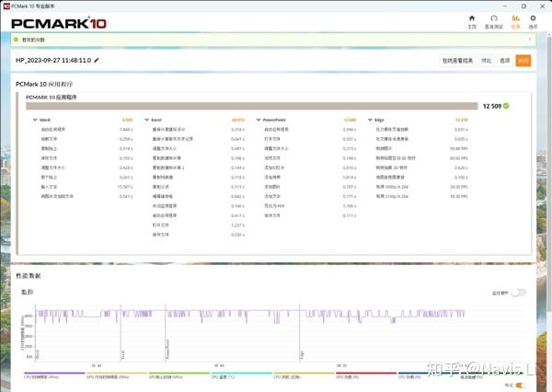
Task: Click the PCMark 10 应用程序 section heading
Action: (x=44, y=84)
